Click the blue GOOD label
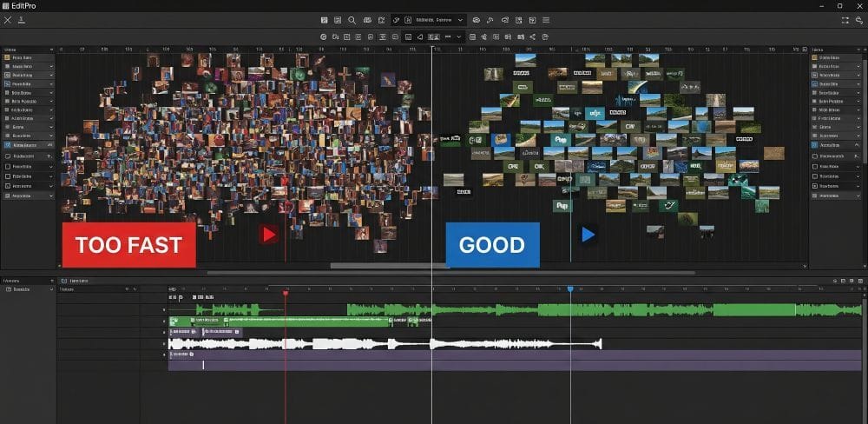 point(492,245)
